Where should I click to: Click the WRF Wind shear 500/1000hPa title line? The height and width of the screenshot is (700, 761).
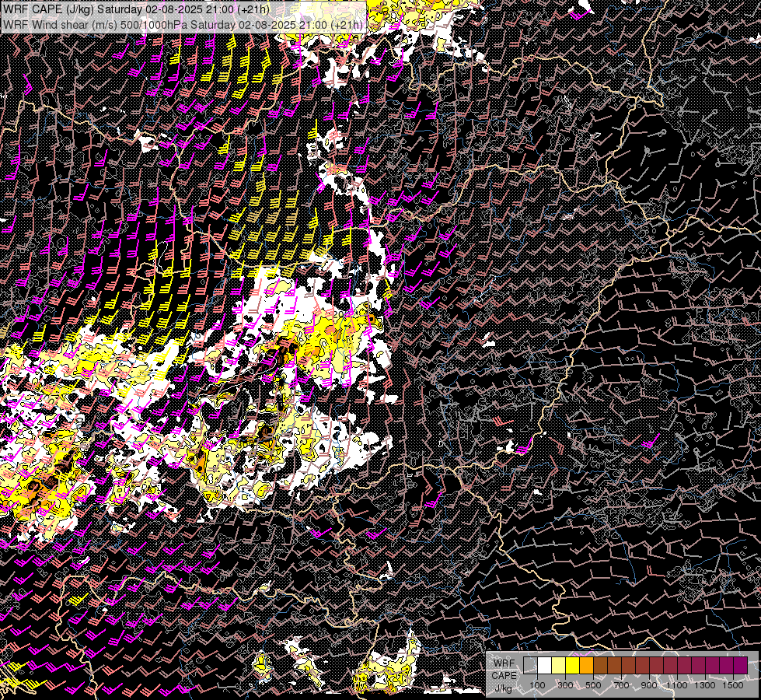[x=183, y=25]
